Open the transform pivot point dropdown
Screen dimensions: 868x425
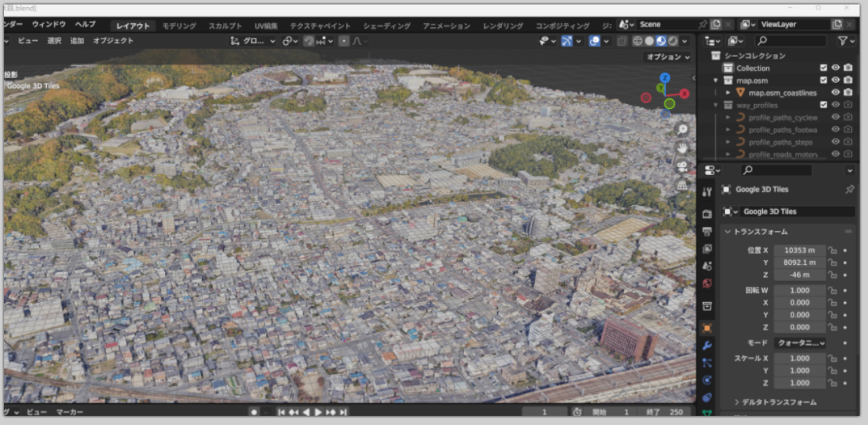pyautogui.click(x=291, y=41)
